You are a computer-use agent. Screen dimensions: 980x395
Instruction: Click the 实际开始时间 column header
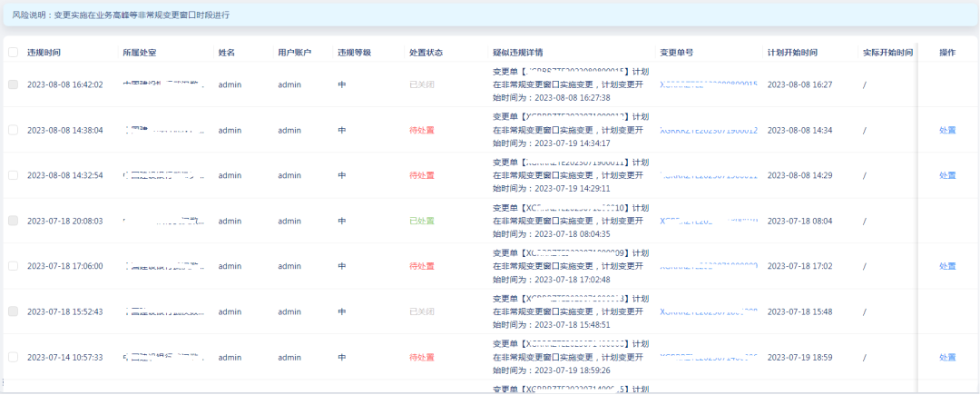(888, 54)
